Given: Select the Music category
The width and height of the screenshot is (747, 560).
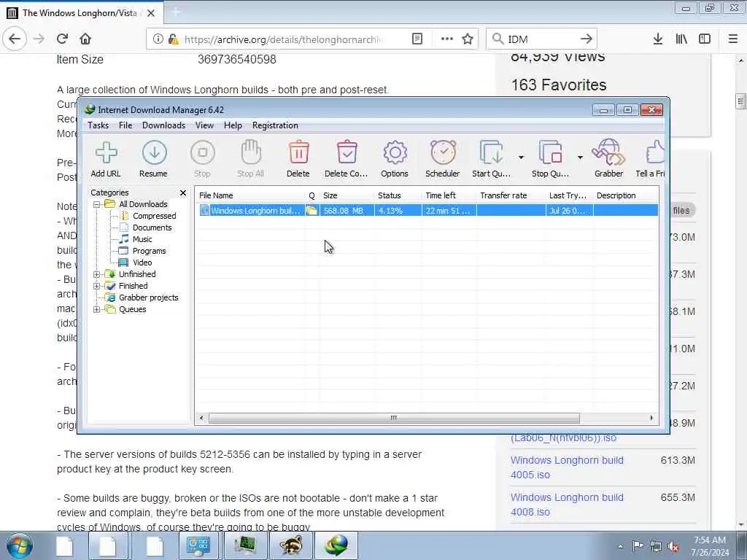Looking at the screenshot, I should click(x=142, y=239).
